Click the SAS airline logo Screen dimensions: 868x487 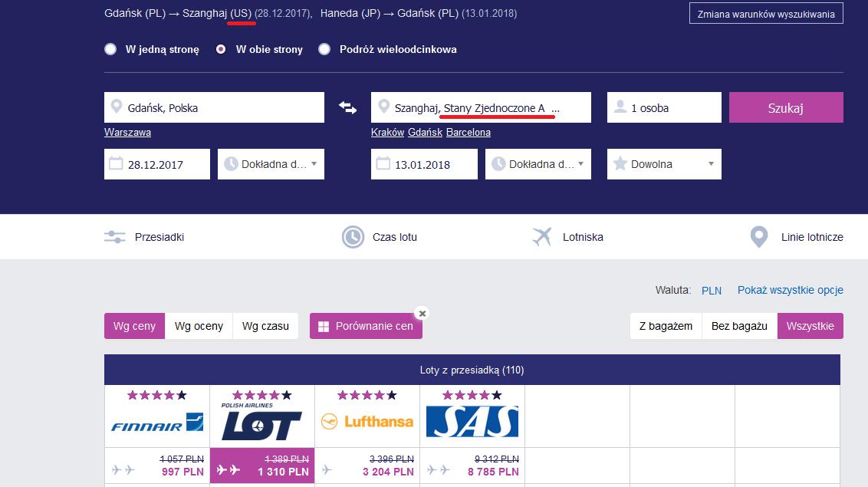click(472, 422)
